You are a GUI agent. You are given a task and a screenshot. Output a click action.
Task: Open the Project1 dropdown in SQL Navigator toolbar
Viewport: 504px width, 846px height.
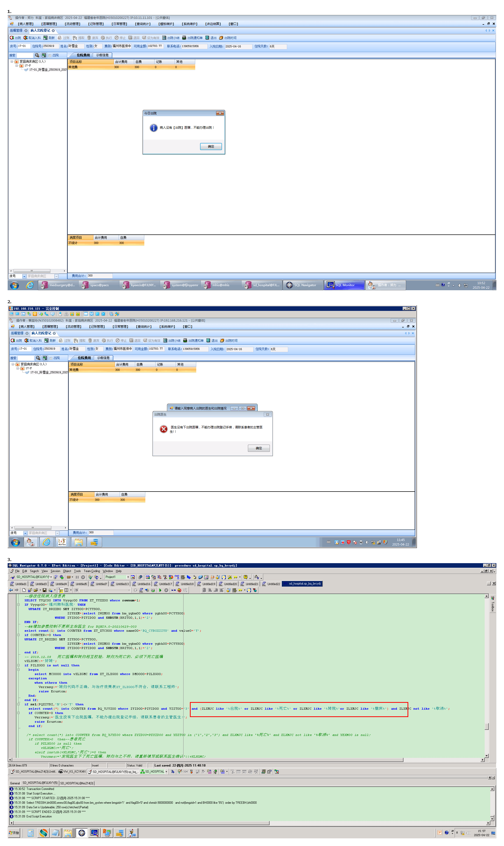128,577
